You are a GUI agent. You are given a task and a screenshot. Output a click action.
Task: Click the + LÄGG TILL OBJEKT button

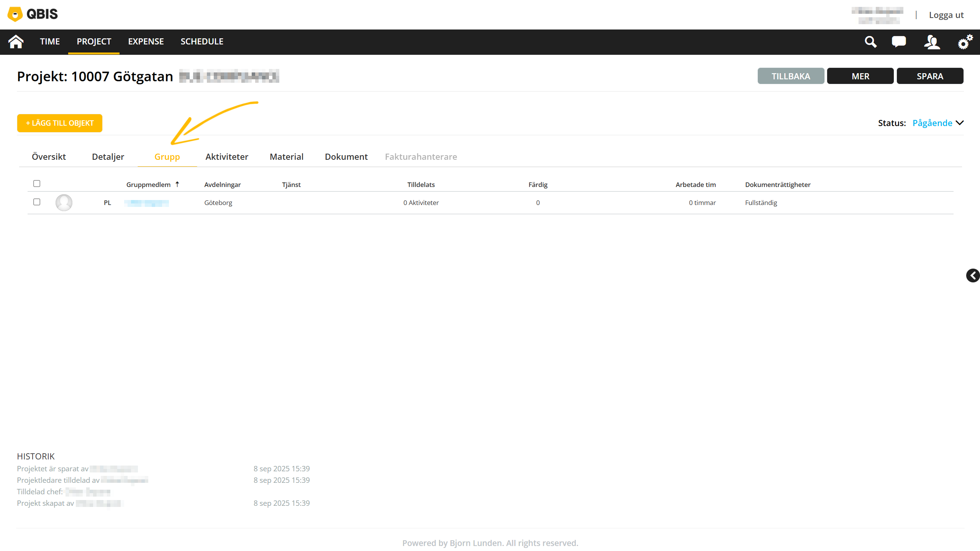coord(59,123)
